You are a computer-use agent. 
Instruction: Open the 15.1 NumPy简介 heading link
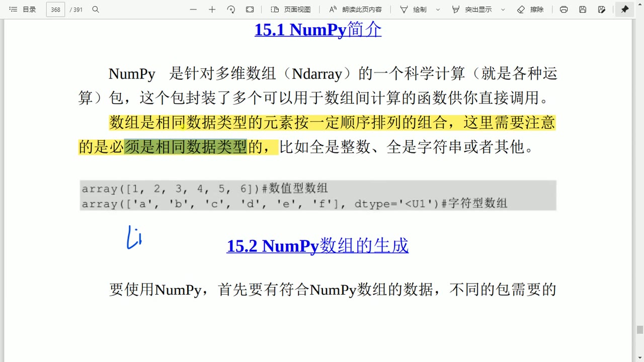pos(318,30)
